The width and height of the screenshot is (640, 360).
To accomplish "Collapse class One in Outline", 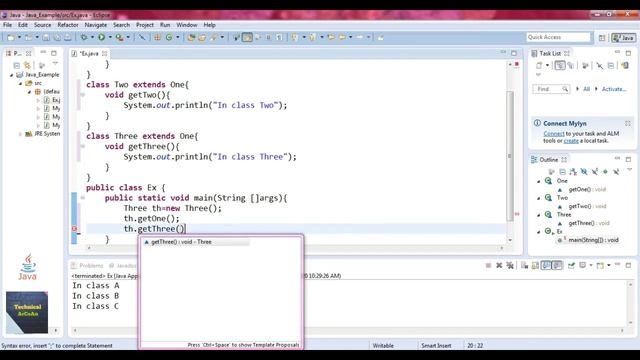I will [539, 181].
